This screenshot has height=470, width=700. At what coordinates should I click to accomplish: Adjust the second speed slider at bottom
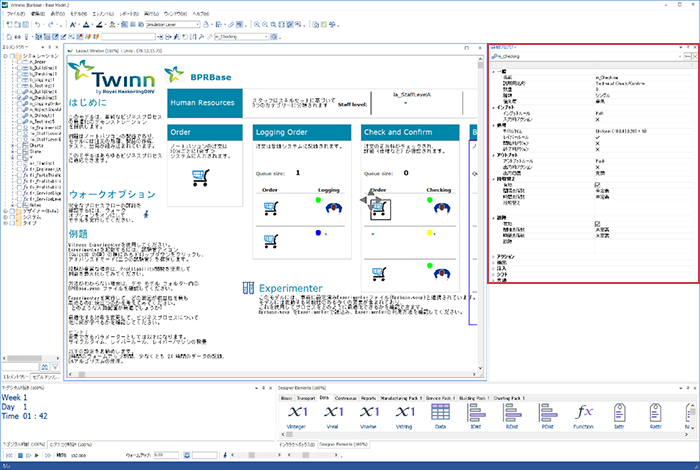point(312,455)
